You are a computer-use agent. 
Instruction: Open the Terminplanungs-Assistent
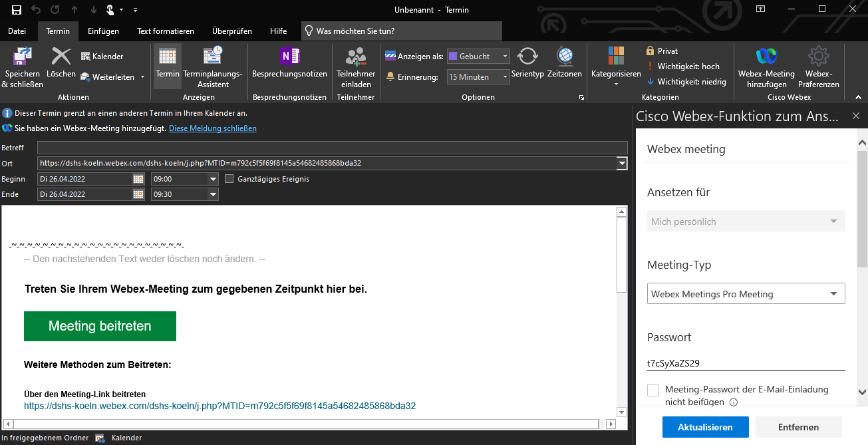point(213,68)
